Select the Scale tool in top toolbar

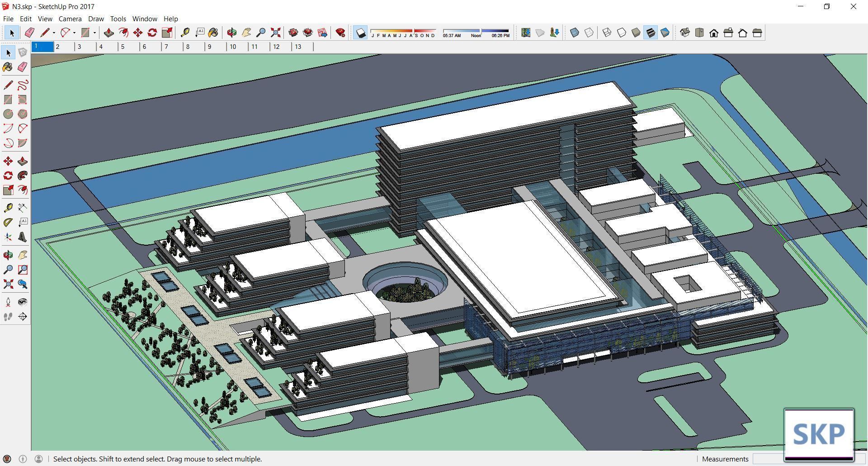coord(167,33)
